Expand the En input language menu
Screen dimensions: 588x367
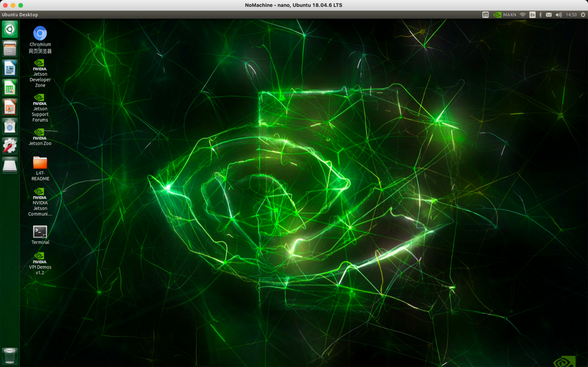click(532, 15)
